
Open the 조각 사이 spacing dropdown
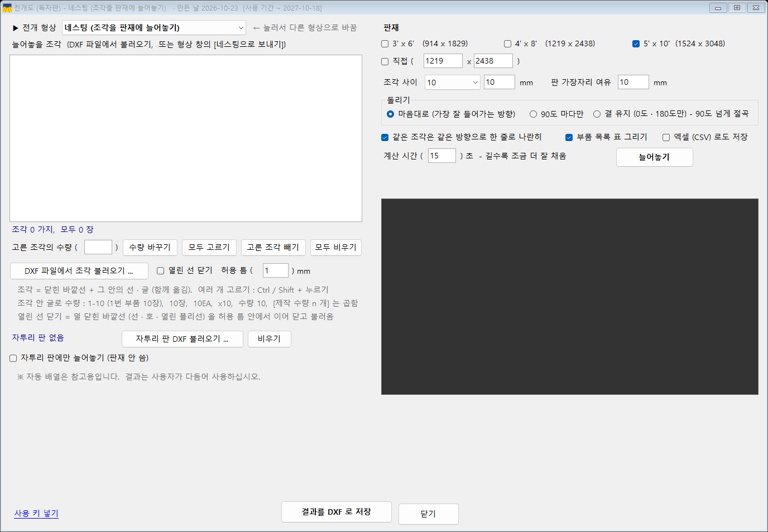tap(453, 83)
